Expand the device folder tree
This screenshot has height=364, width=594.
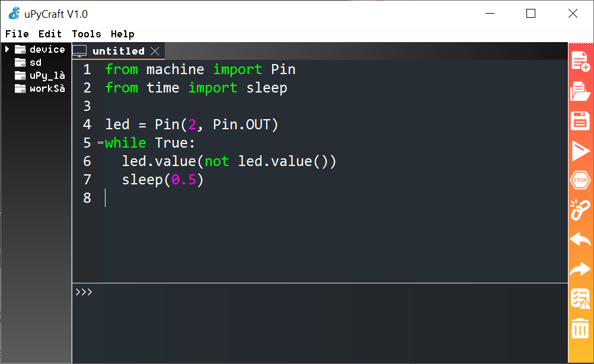pos(7,49)
